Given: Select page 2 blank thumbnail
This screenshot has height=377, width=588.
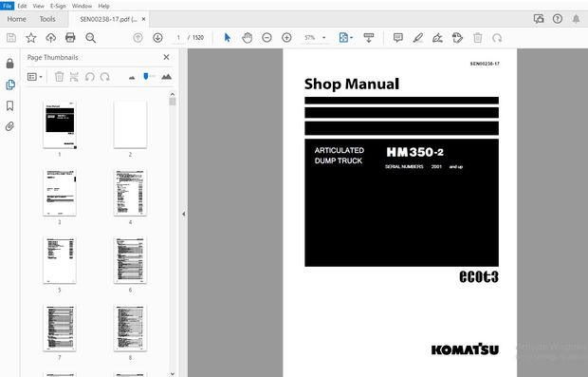Looking at the screenshot, I should click(130, 125).
